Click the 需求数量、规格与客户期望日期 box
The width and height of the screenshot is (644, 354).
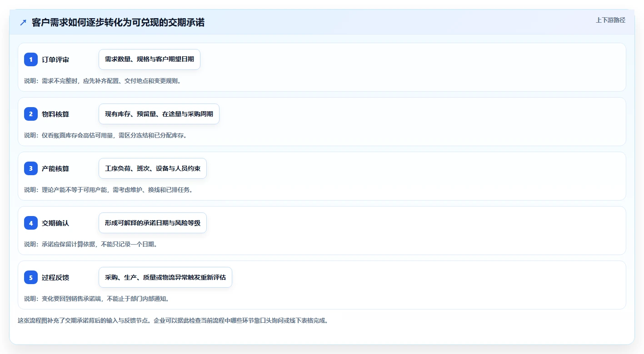(150, 59)
